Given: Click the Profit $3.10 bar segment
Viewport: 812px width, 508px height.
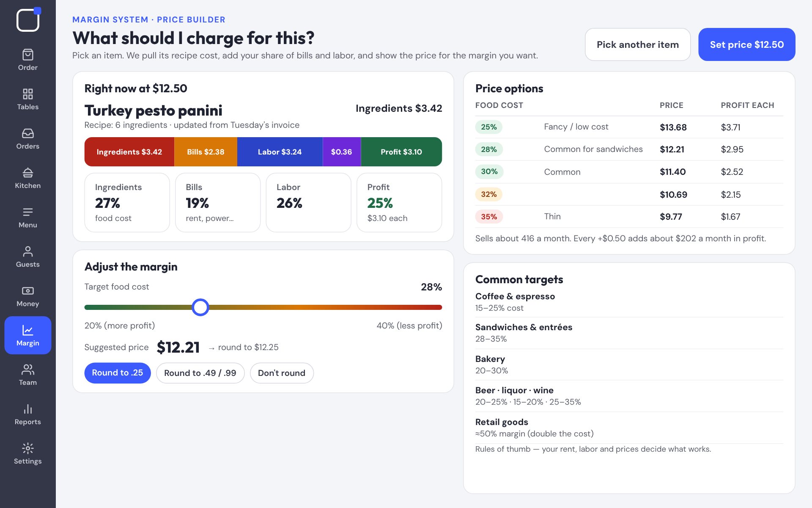Looking at the screenshot, I should [x=401, y=152].
